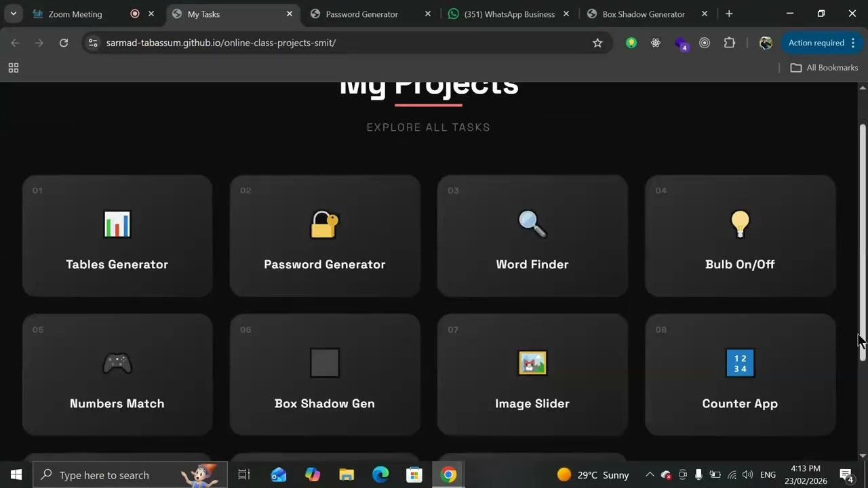Screen dimensions: 868x488
Task: Open Microsoft Edge from the taskbar
Action: (380, 474)
